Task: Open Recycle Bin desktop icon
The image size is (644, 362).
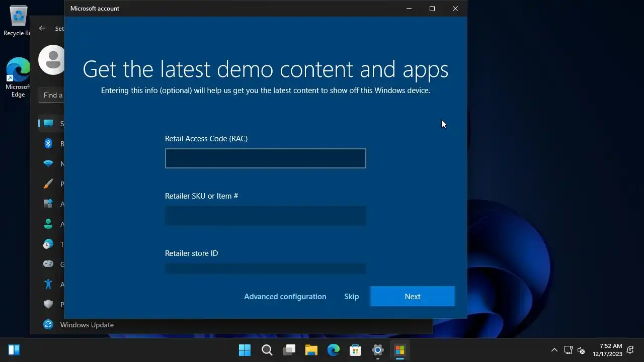Action: (x=18, y=21)
